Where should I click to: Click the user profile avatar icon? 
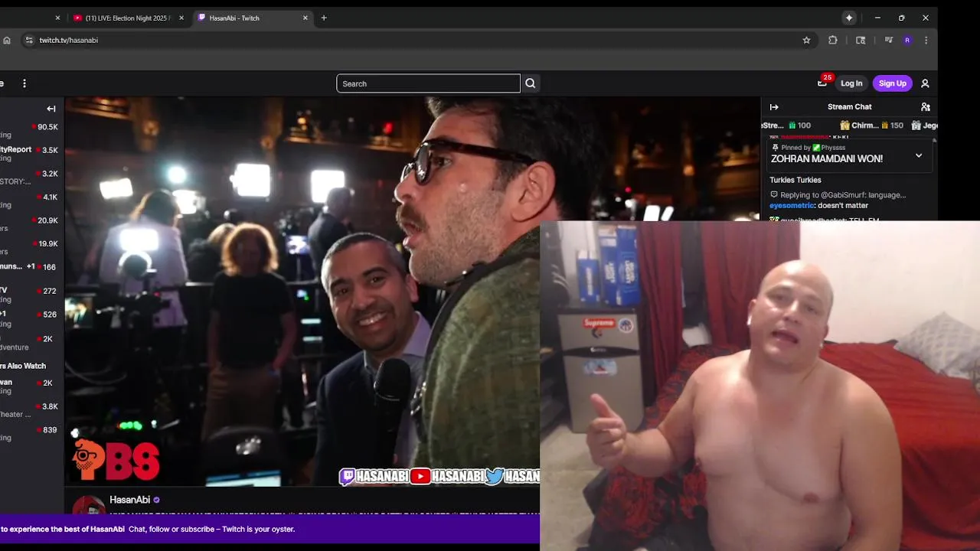click(925, 83)
